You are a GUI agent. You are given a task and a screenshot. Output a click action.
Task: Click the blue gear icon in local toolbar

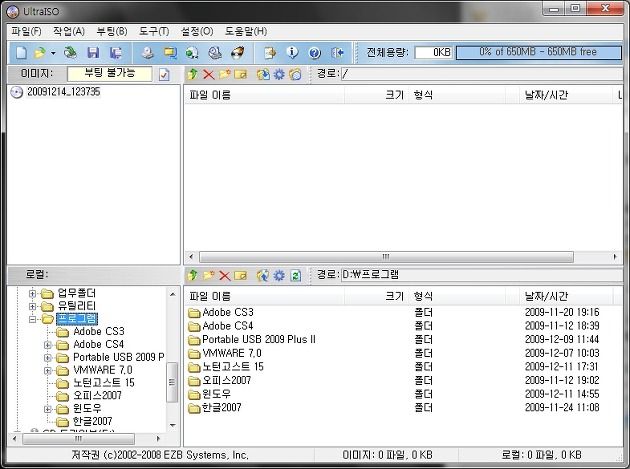coord(279,275)
